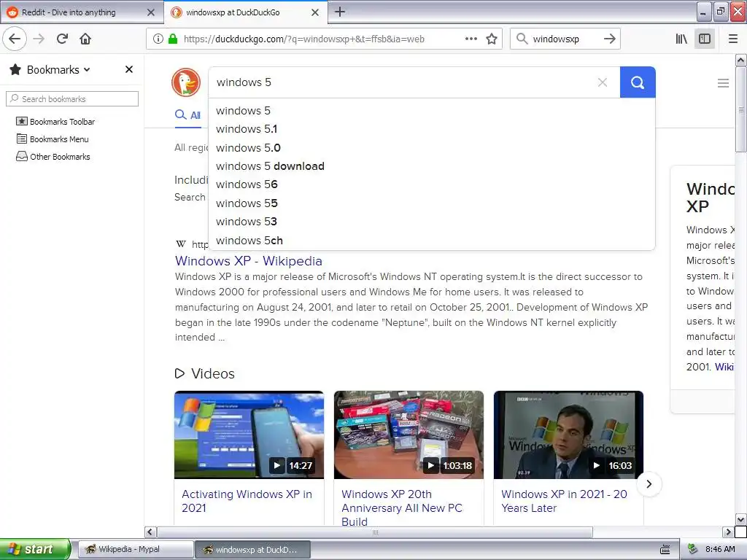Select the All results tab

point(187,114)
